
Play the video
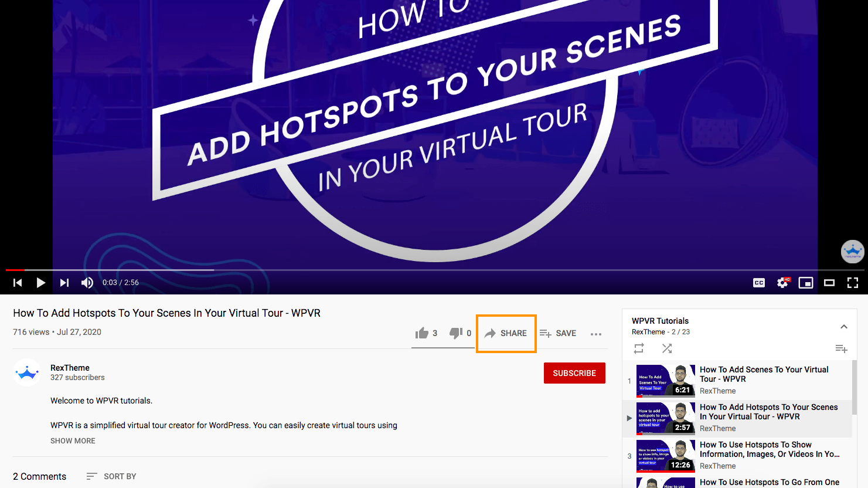40,283
